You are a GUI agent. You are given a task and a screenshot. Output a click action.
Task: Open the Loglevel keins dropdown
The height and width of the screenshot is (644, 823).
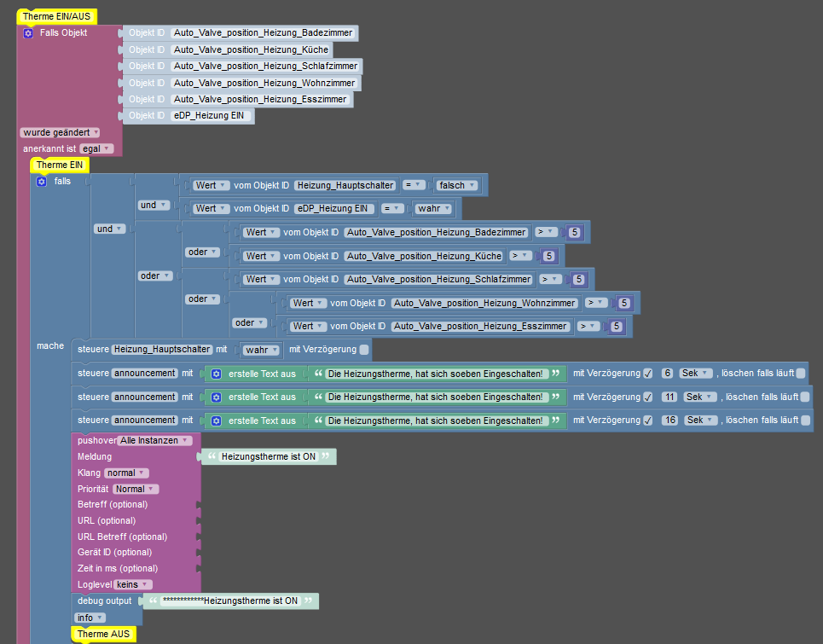point(133,584)
